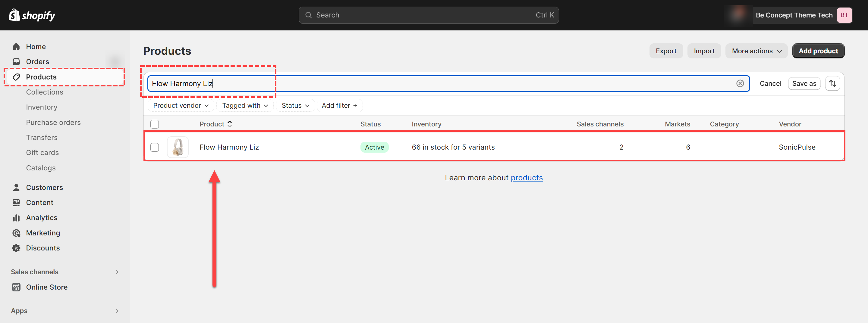The height and width of the screenshot is (323, 868).
Task: Click the Import button
Action: (704, 51)
